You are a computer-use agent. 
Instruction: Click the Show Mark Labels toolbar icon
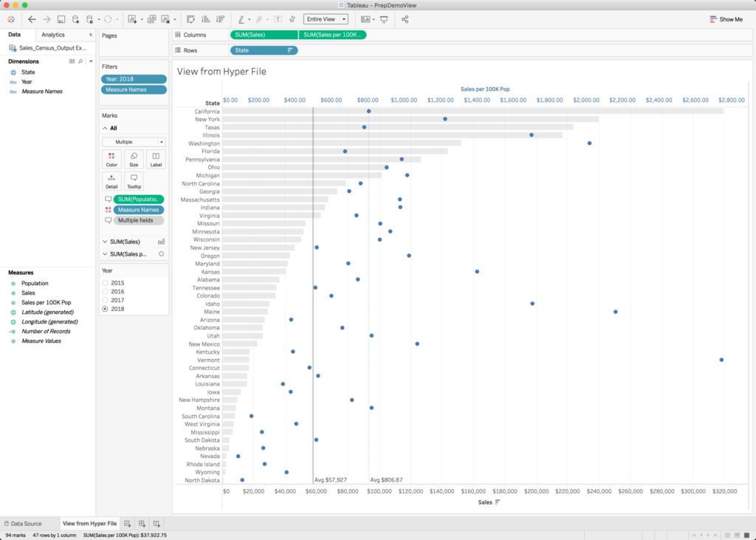(278, 18)
